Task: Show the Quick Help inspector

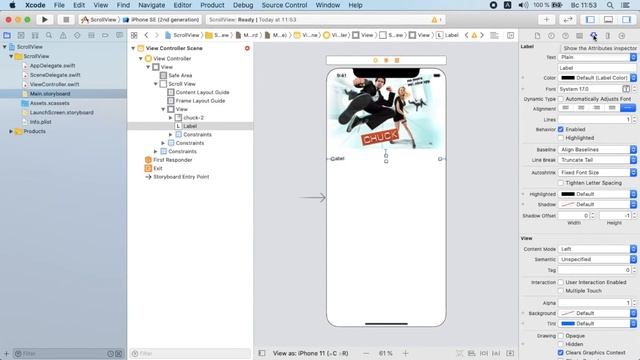Action: pyautogui.click(x=565, y=36)
